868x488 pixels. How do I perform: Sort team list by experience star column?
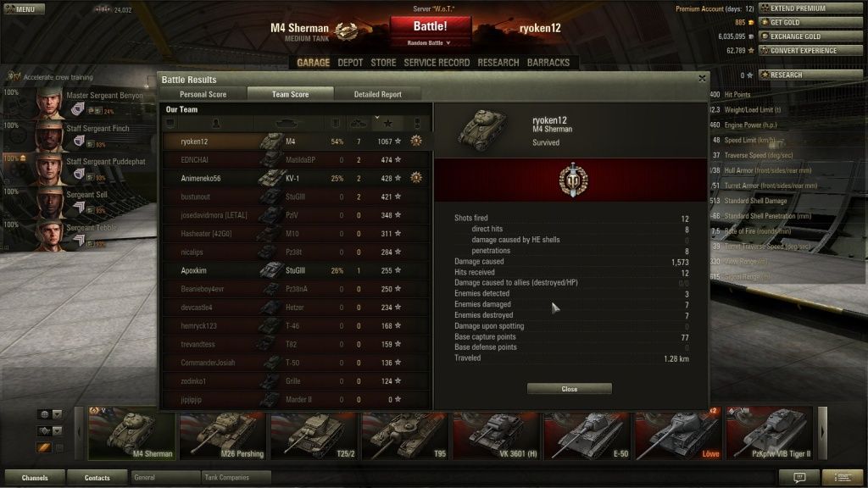coord(387,123)
